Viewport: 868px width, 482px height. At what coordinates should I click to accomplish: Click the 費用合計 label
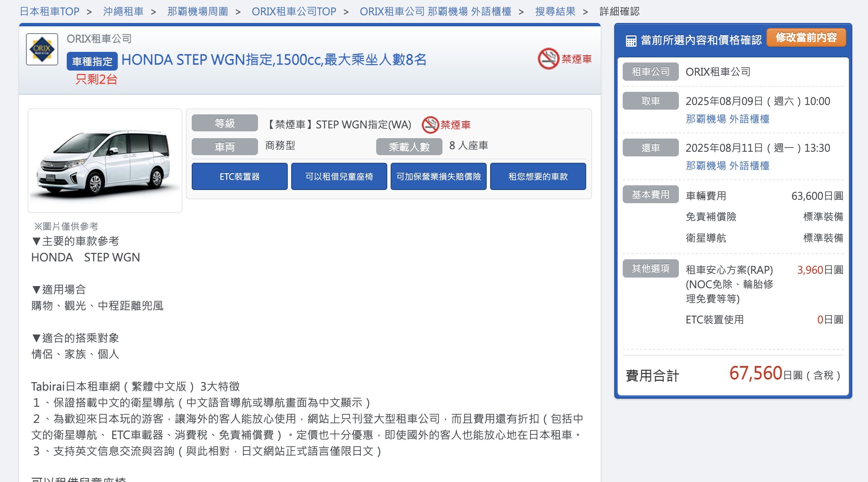[652, 376]
